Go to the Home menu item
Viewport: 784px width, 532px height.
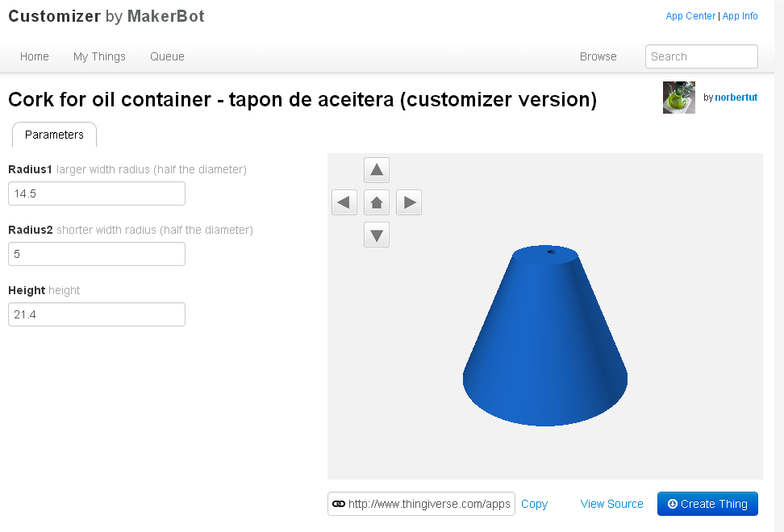pos(35,56)
